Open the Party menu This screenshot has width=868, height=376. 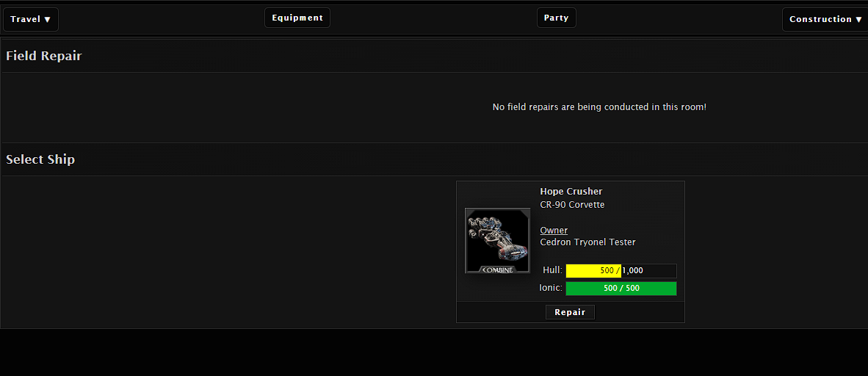click(557, 18)
